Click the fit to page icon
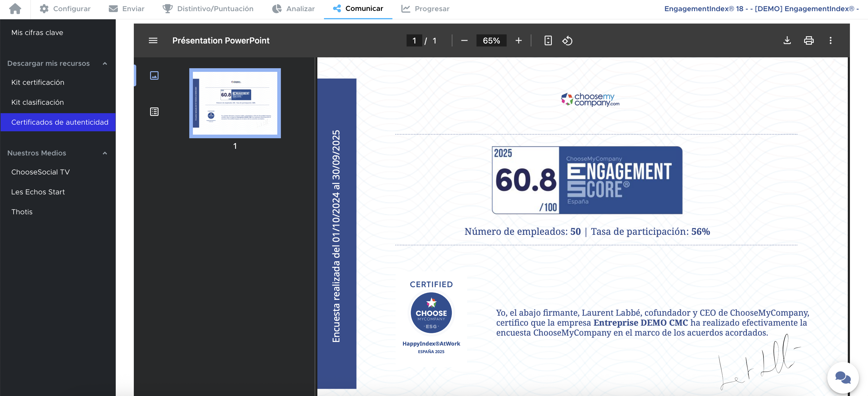The image size is (868, 396). 548,40
